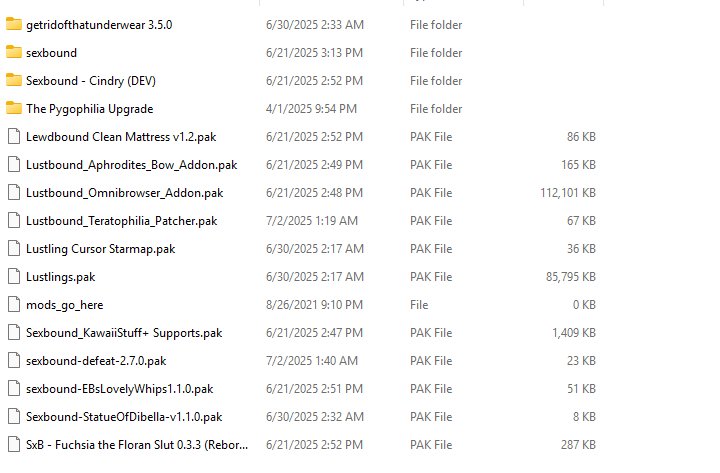Select The Pygophilia Upgrade folder name

tap(90, 109)
